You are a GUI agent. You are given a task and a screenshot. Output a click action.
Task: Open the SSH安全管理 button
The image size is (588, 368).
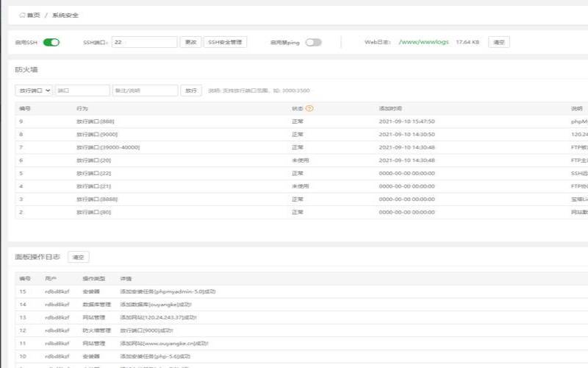click(x=225, y=42)
